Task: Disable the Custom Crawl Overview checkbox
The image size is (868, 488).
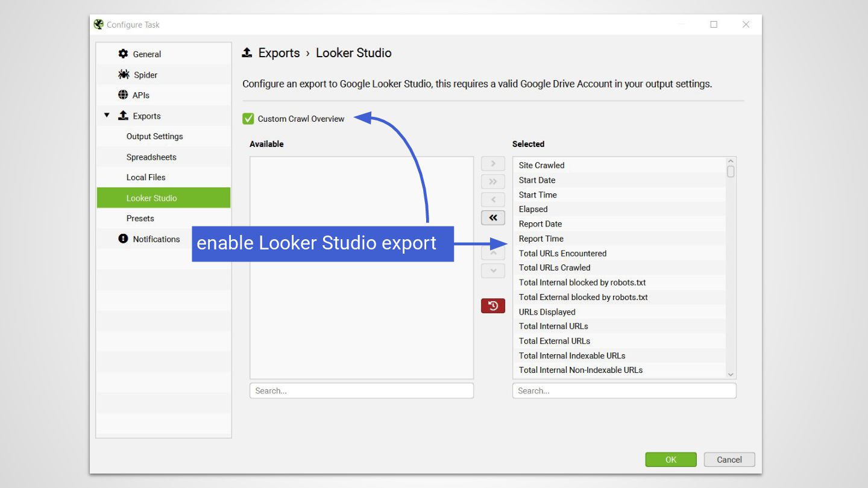Action: (248, 119)
